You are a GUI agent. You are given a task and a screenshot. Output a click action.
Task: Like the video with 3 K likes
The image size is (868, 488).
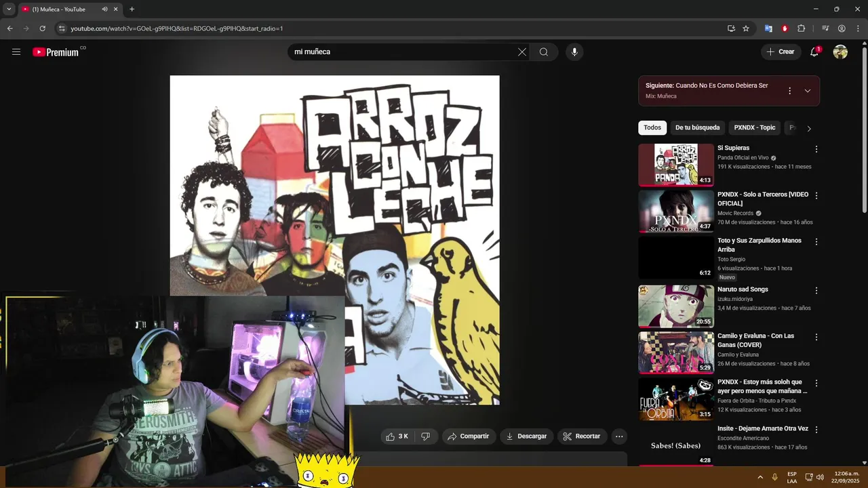click(x=397, y=436)
